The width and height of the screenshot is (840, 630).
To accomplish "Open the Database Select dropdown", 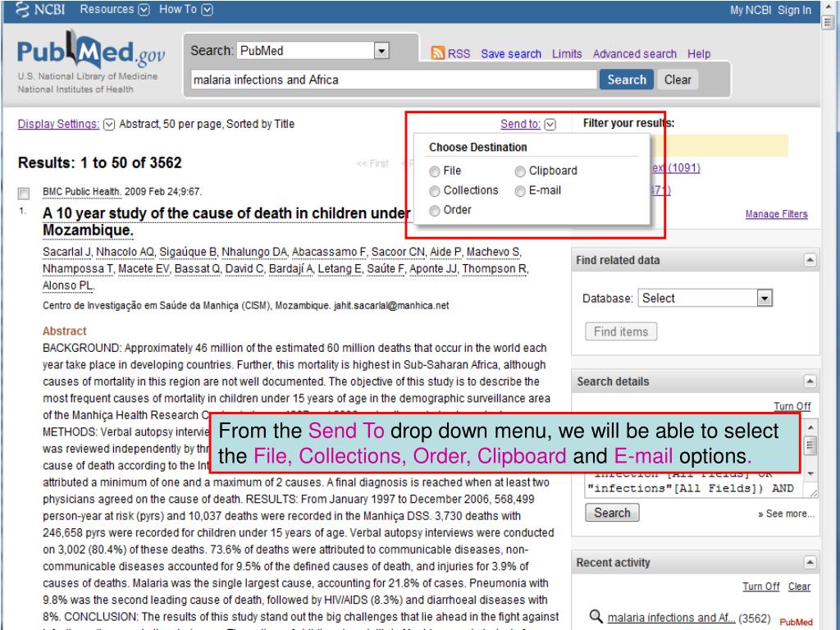I will tap(705, 298).
